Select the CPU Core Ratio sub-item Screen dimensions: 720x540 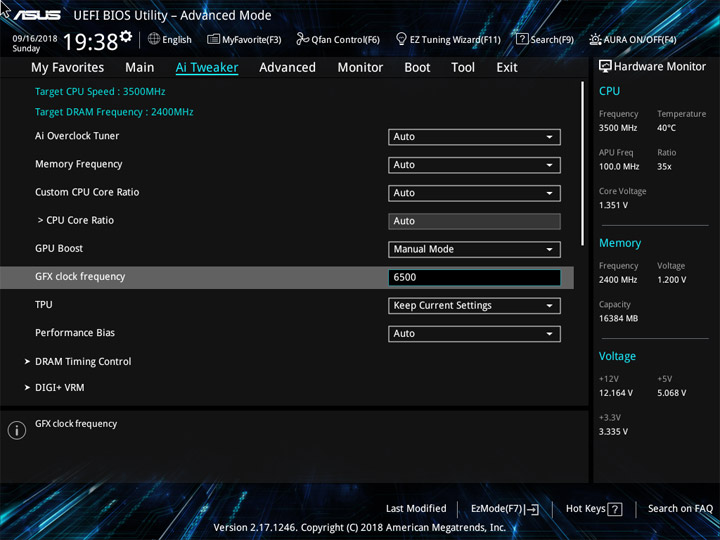76,220
